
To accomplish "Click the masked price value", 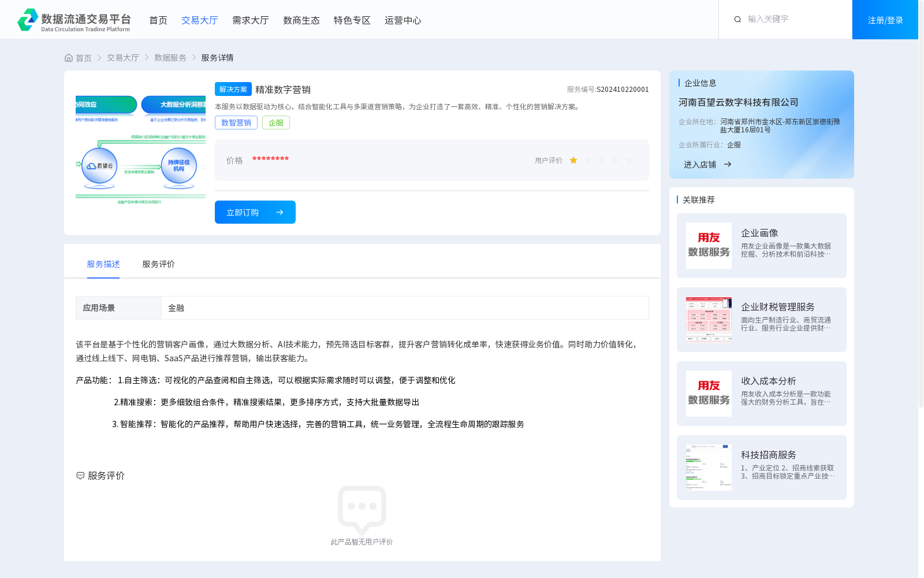I will pos(270,159).
